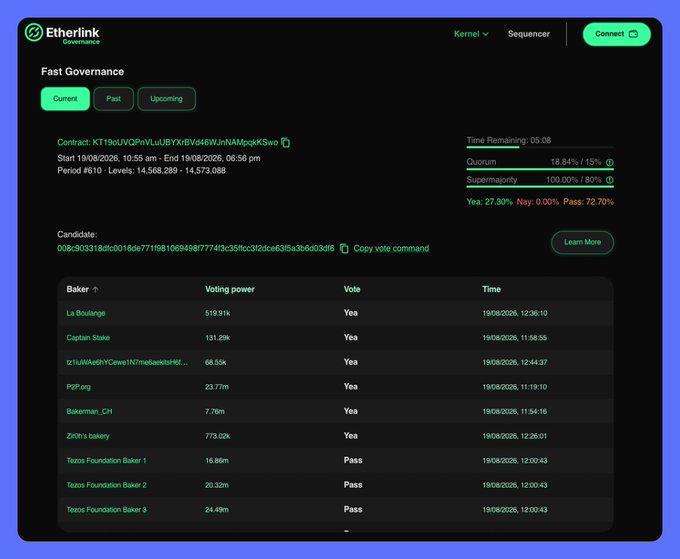Click the Connect wallet button
Image resolution: width=680 pixels, height=559 pixels.
pyautogui.click(x=616, y=34)
